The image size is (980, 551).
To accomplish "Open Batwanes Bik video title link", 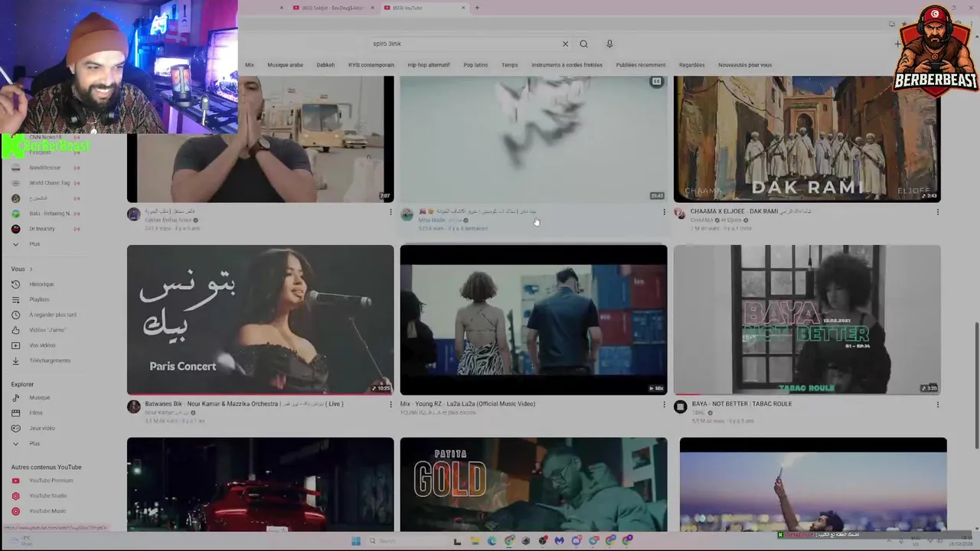I will point(244,404).
